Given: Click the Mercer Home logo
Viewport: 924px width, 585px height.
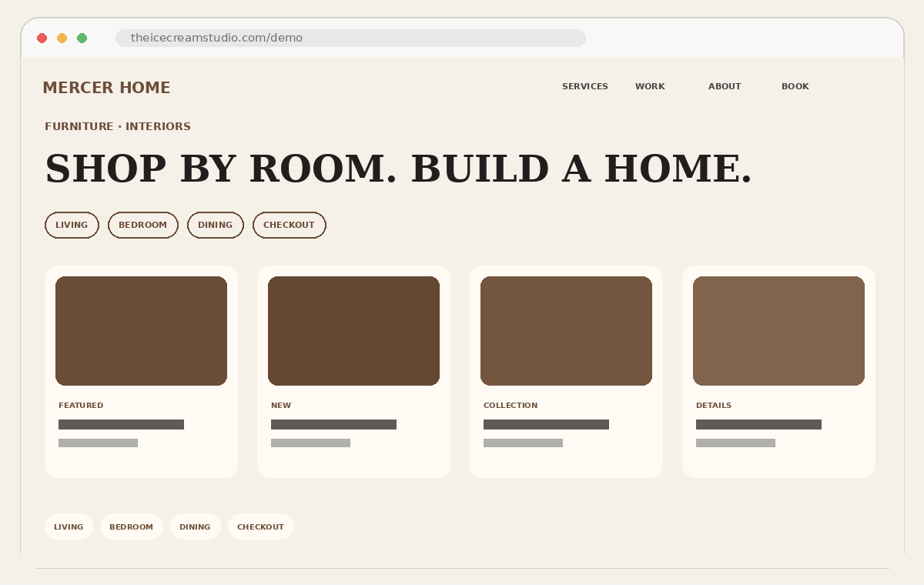Looking at the screenshot, I should tap(106, 88).
